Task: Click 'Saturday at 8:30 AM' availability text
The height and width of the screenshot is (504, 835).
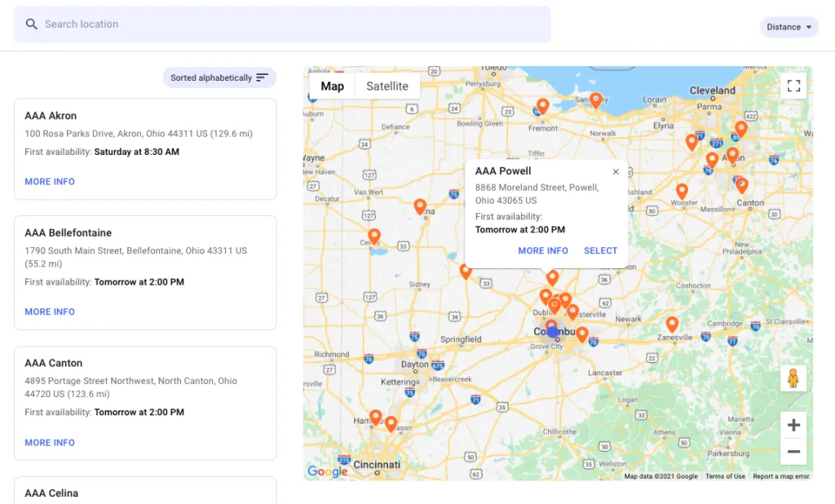Action: tap(137, 152)
